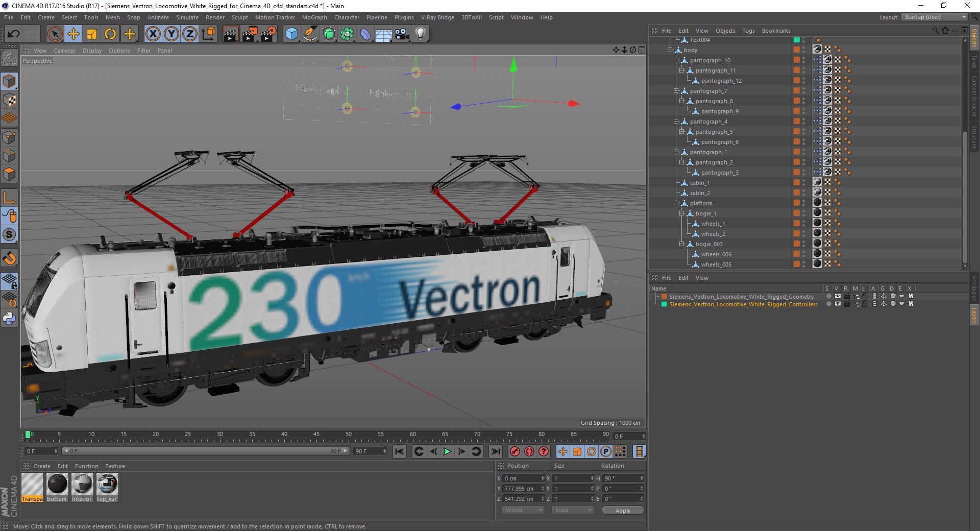
Task: Click the Record Active Objects button
Action: point(515,451)
